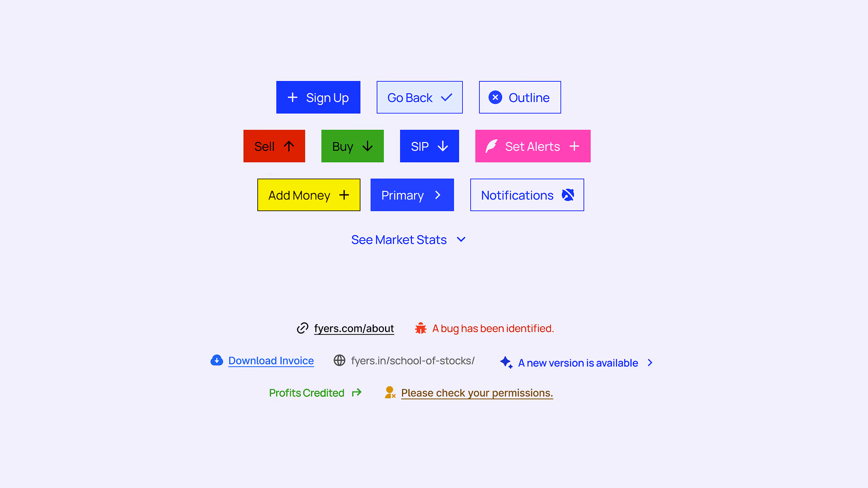Click the feather icon on the Set Alerts button
This screenshot has height=488, width=868.
coord(491,146)
